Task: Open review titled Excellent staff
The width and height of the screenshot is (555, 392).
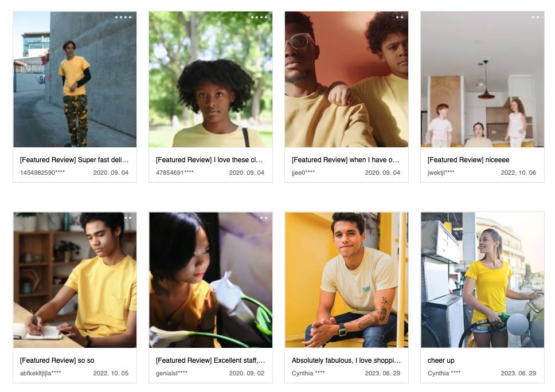Action: (x=210, y=360)
